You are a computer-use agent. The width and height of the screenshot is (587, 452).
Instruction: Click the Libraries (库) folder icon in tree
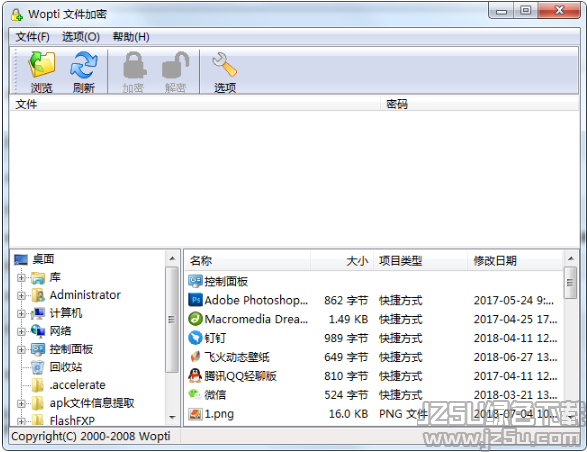(x=38, y=277)
